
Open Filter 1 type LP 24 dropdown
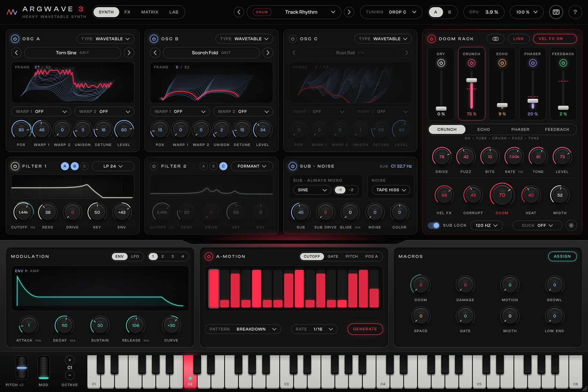point(113,166)
